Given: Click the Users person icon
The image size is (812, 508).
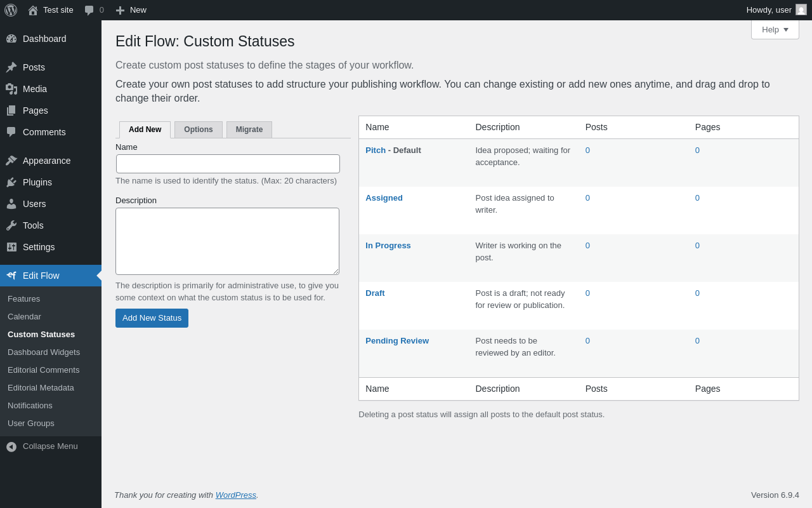Looking at the screenshot, I should coord(11,204).
